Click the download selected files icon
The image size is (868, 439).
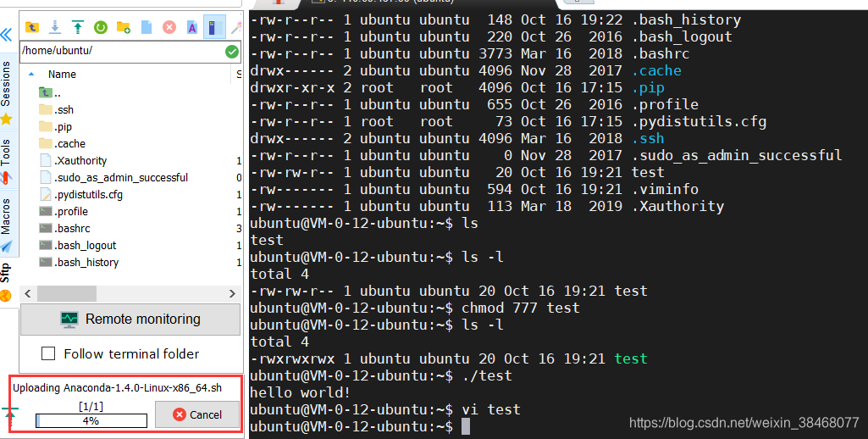point(55,26)
